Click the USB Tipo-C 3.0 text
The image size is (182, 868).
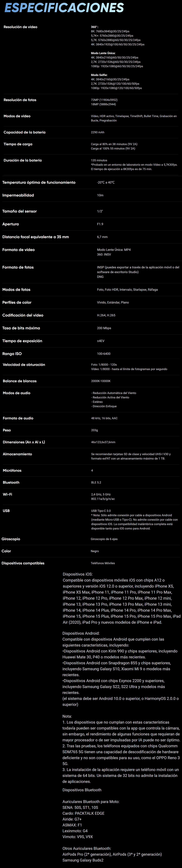click(101, 511)
